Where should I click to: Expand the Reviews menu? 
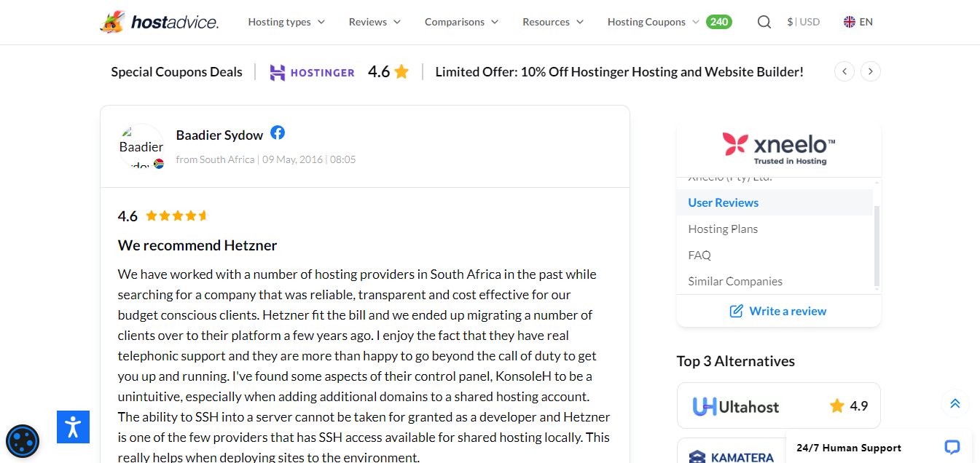point(375,22)
